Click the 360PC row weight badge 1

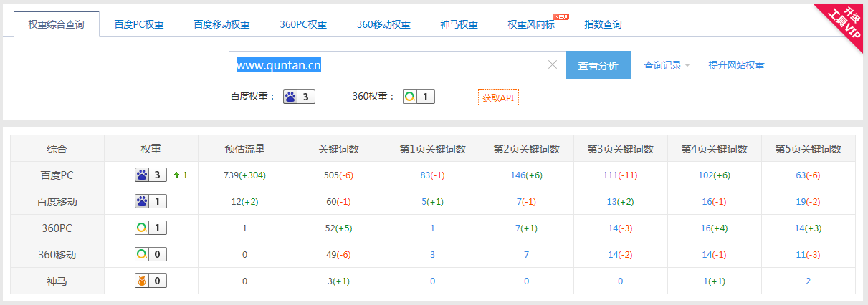(x=151, y=228)
